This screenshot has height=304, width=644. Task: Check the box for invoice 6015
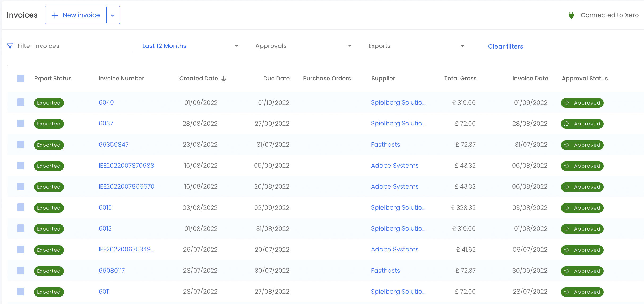[x=21, y=207]
